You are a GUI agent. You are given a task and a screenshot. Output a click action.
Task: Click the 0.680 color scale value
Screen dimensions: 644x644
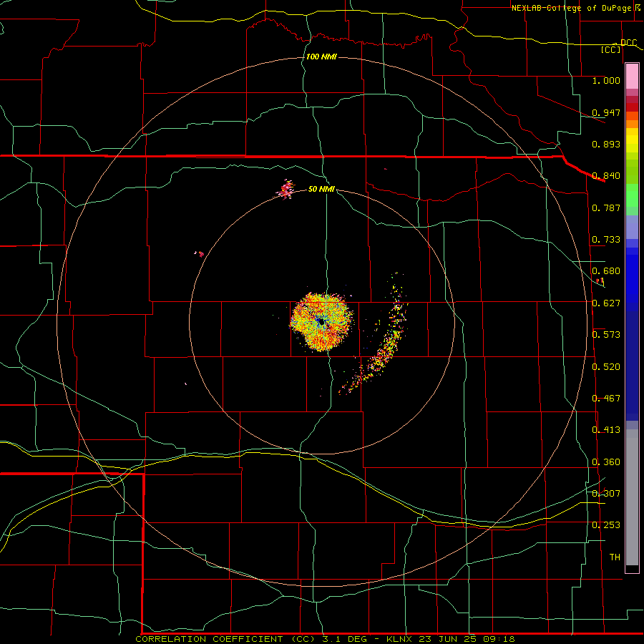(606, 271)
